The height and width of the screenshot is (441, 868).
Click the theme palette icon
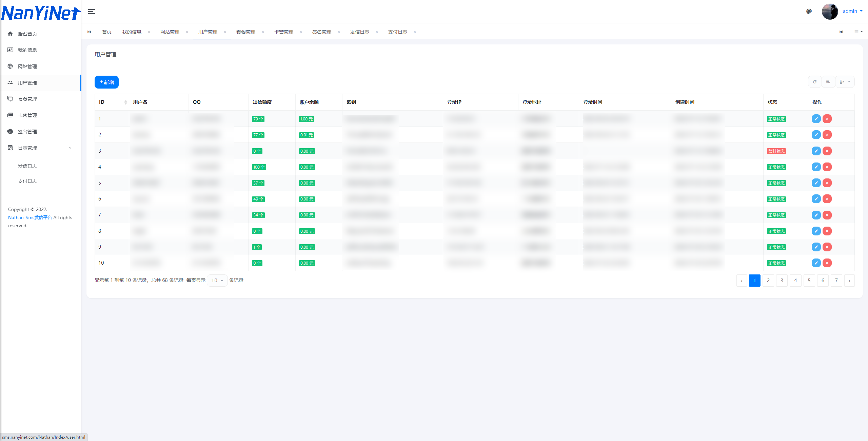809,11
